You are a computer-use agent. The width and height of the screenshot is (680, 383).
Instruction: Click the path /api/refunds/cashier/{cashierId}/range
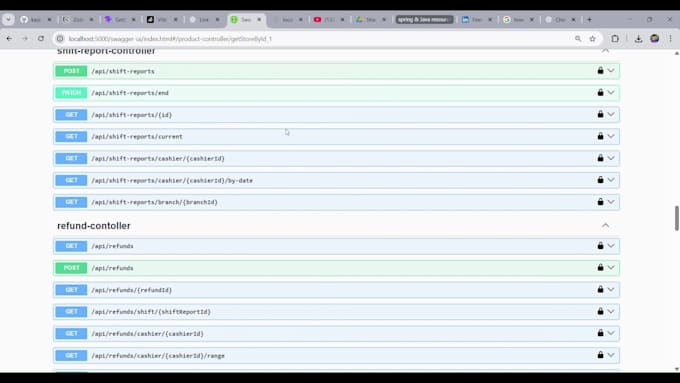tap(158, 356)
